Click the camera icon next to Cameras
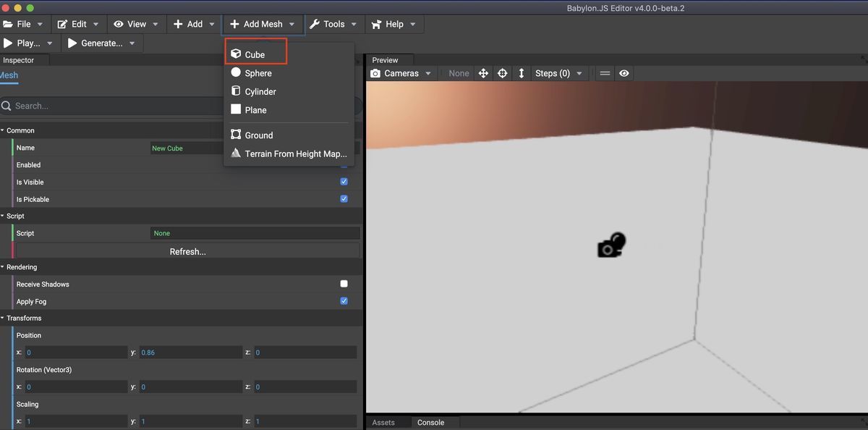 (x=375, y=72)
